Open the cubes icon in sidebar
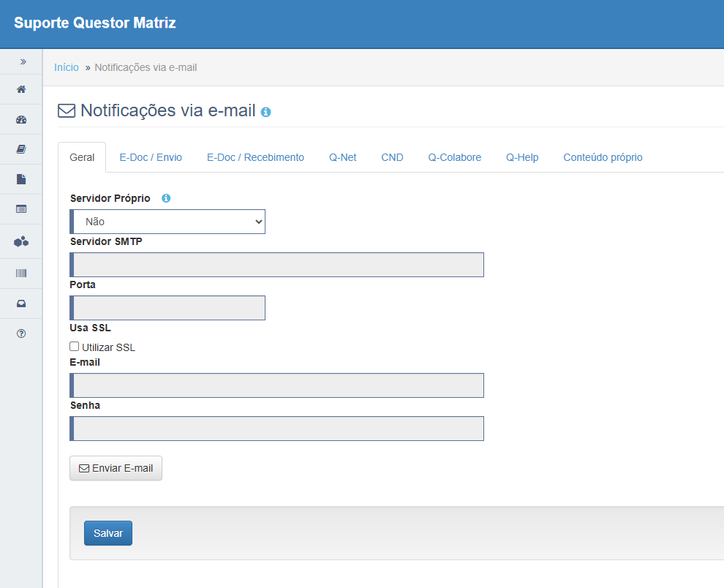The height and width of the screenshot is (588, 724). tap(21, 241)
